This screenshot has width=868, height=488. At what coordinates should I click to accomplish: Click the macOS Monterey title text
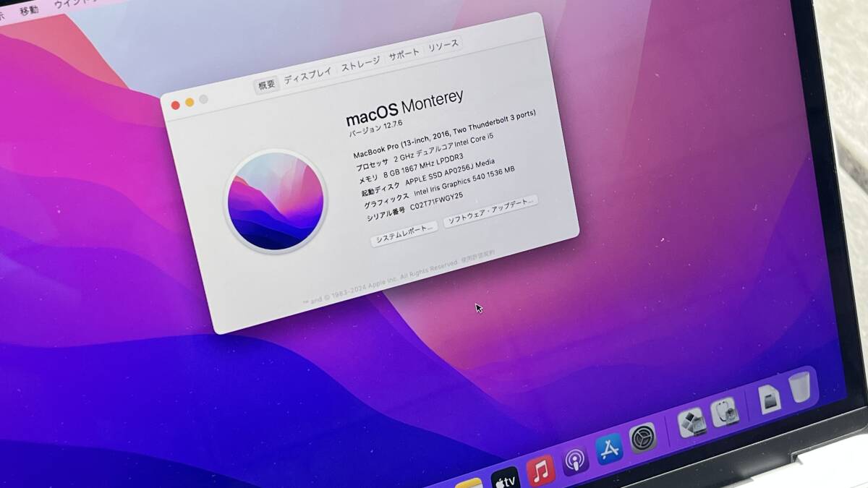coord(404,108)
